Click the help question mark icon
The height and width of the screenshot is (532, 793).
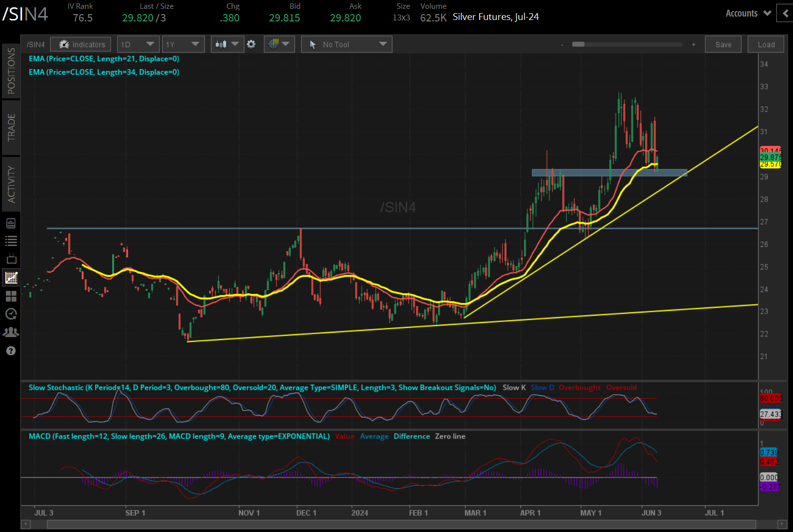(11, 351)
